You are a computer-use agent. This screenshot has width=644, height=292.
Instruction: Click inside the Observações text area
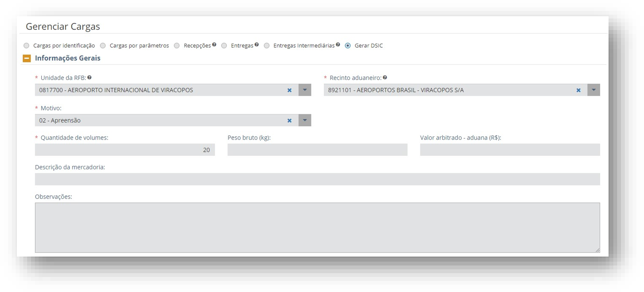coord(317,228)
